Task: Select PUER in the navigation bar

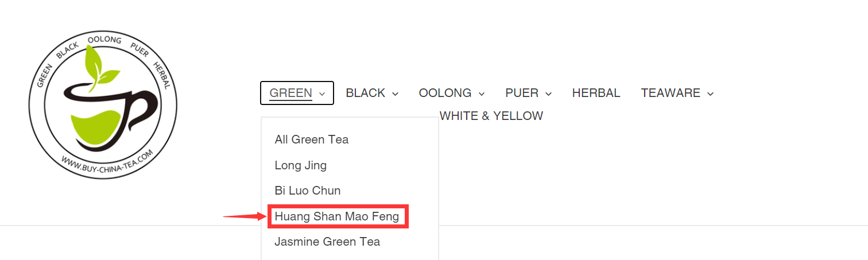Action: tap(529, 93)
